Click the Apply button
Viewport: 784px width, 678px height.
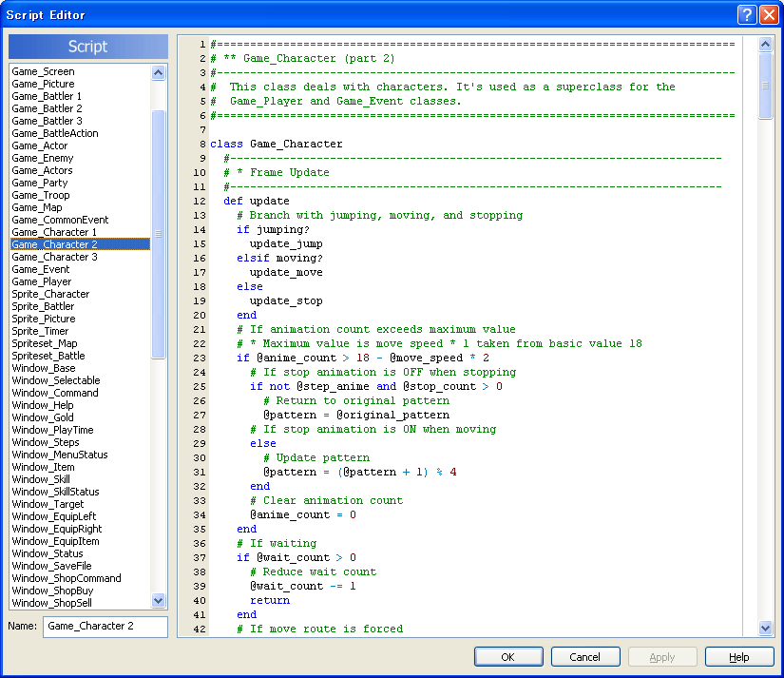(x=662, y=656)
